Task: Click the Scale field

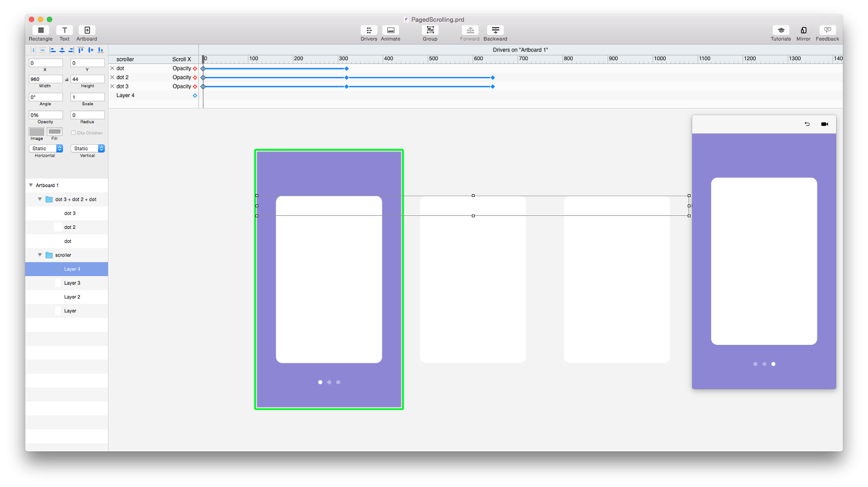Action: pos(87,97)
